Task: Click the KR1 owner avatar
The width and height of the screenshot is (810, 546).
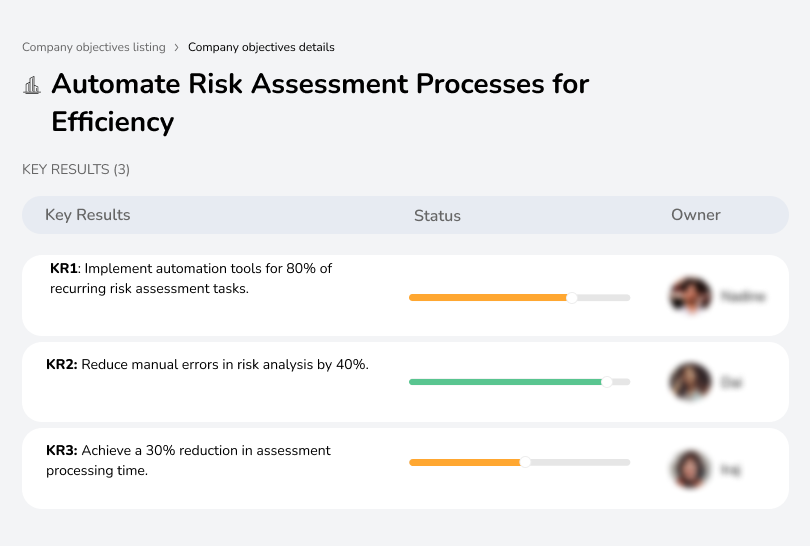Action: click(690, 296)
